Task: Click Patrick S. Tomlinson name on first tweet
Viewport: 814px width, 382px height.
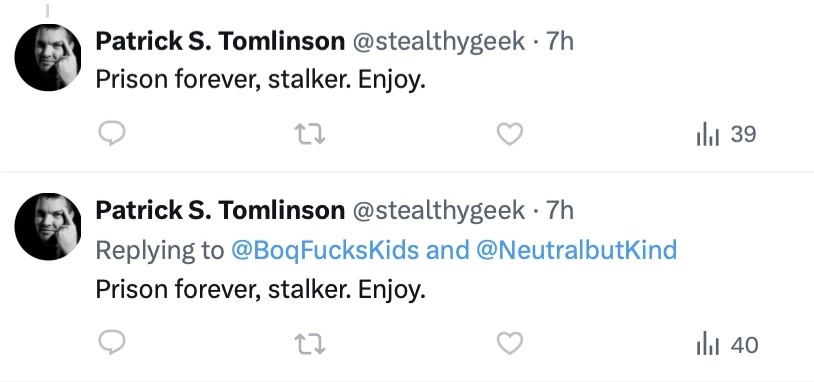Action: coord(220,41)
